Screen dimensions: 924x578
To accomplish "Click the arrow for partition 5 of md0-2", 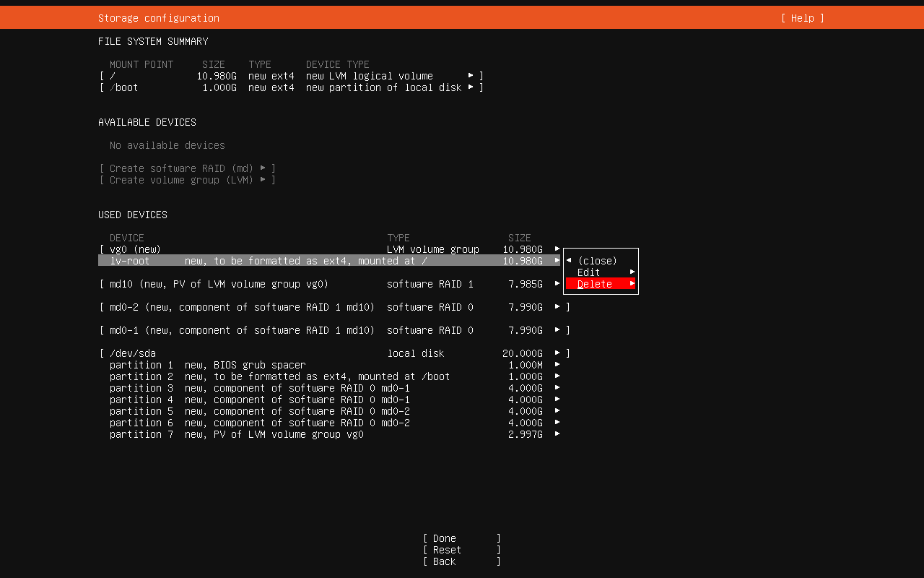I will pyautogui.click(x=557, y=411).
